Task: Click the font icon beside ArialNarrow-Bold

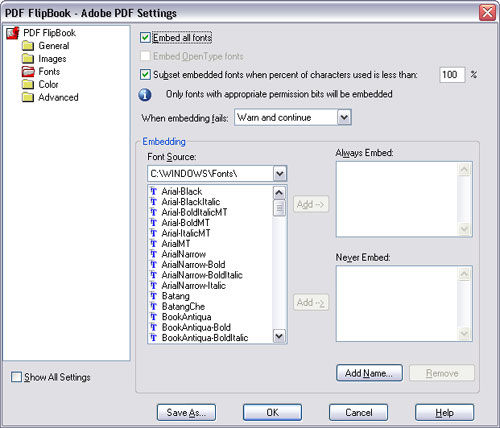Action: click(153, 264)
